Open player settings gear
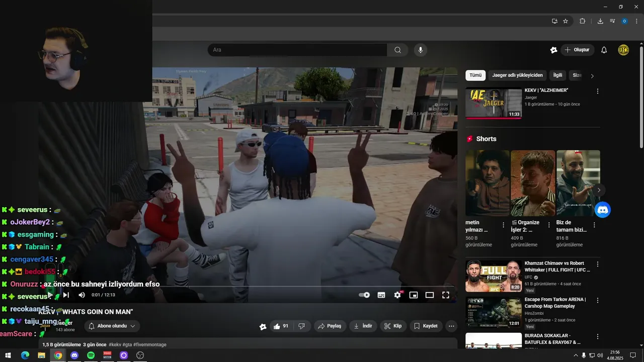The width and height of the screenshot is (644, 362). click(397, 295)
